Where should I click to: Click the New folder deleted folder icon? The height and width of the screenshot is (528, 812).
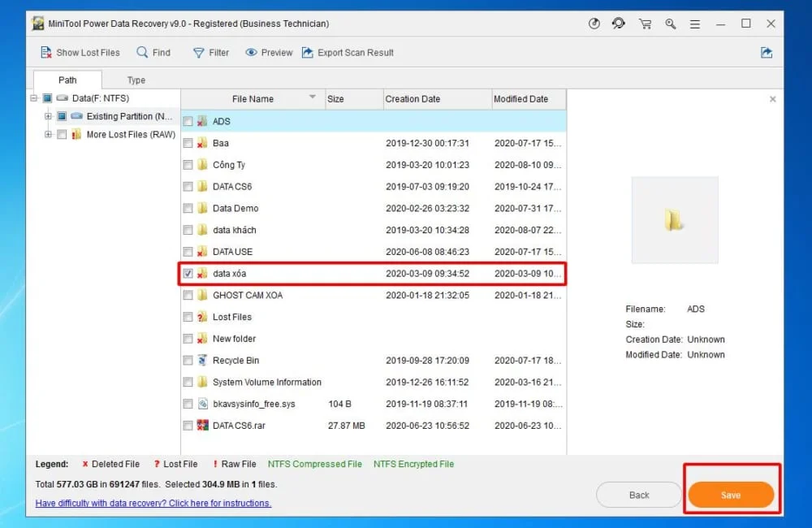coord(202,339)
